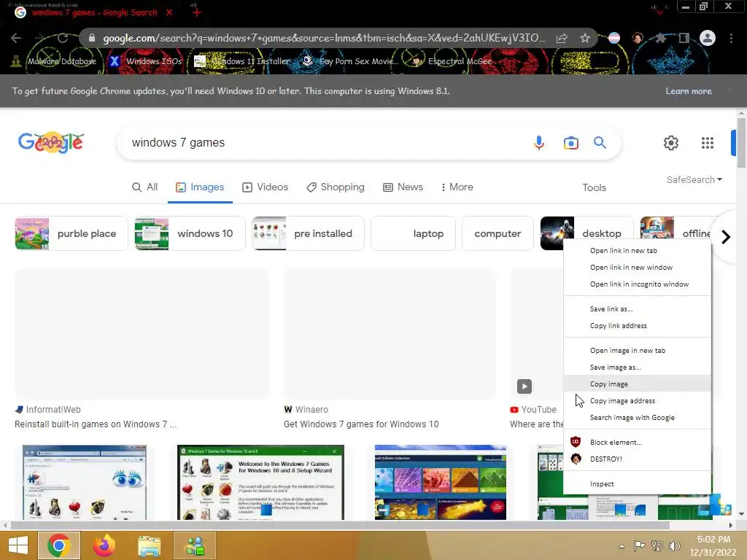Switch to the All results tab
This screenshot has height=560, width=747.
(x=145, y=187)
